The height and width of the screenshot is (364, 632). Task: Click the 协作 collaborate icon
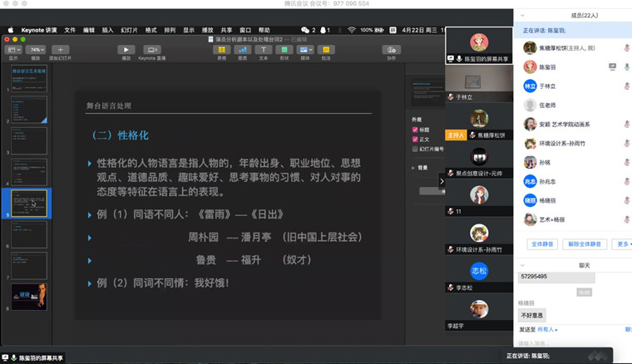coord(391,50)
